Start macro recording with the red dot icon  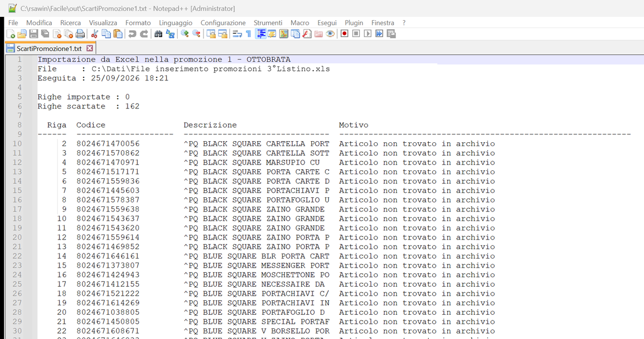click(x=344, y=34)
